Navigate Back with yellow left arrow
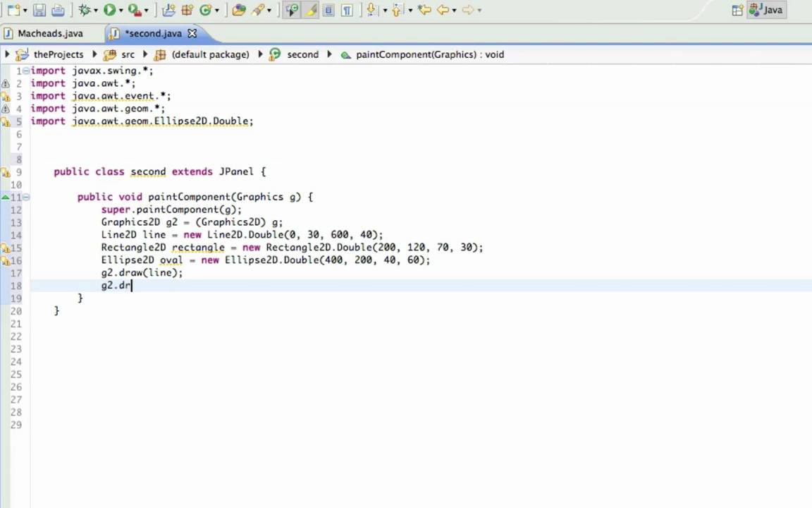The image size is (812, 508). coord(443,10)
